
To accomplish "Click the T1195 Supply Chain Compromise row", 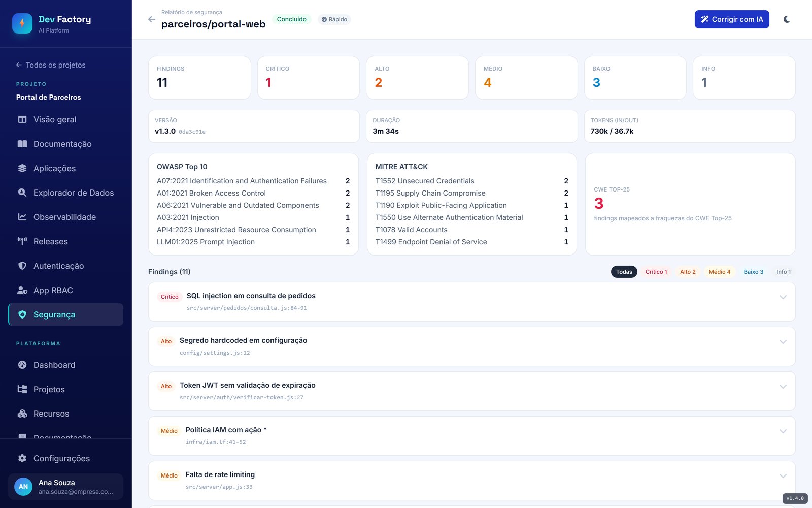I will click(472, 193).
